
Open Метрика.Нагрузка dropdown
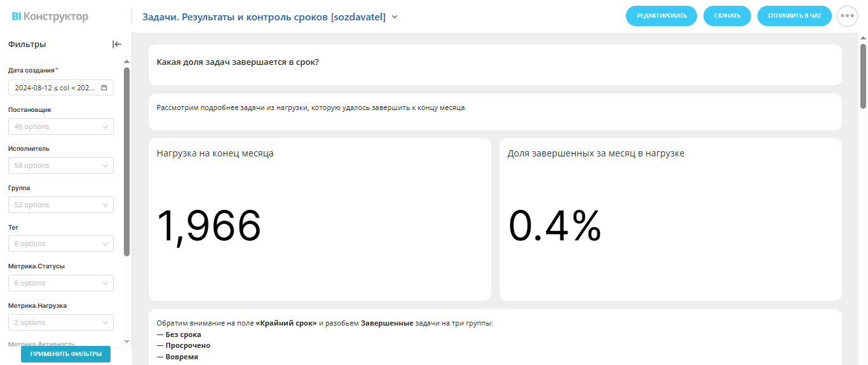pos(61,322)
